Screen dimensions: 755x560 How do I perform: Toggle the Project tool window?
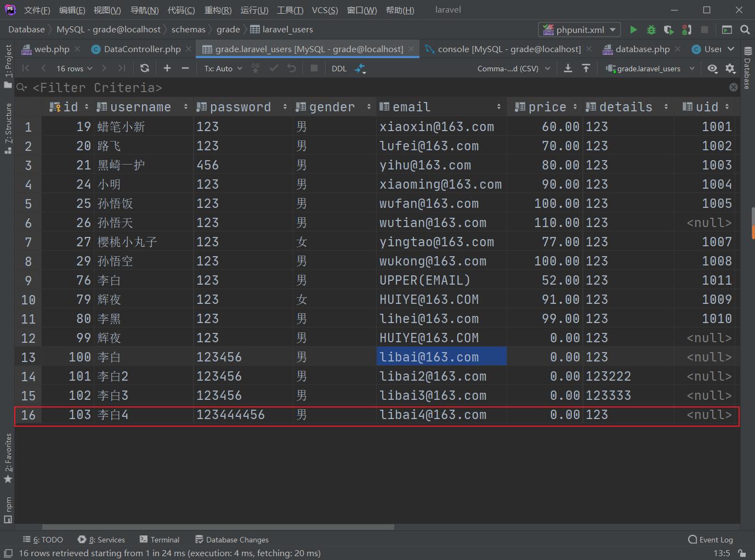coord(8,66)
